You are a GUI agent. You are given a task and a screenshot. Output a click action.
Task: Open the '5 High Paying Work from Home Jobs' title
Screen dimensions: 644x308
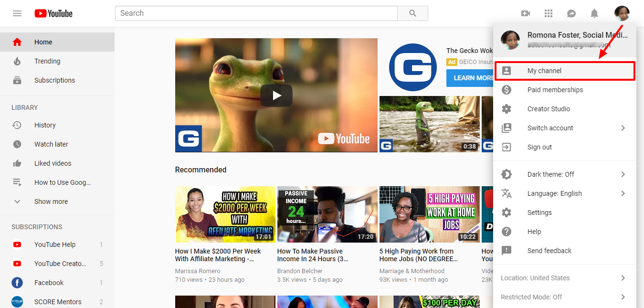point(419,255)
